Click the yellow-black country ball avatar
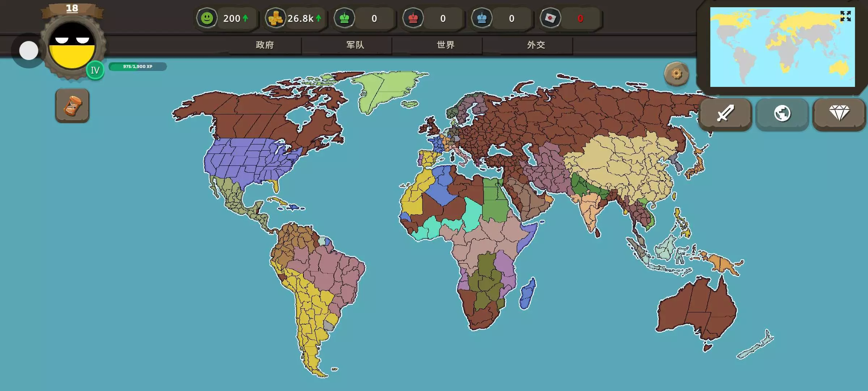The width and height of the screenshot is (868, 391). [x=72, y=46]
